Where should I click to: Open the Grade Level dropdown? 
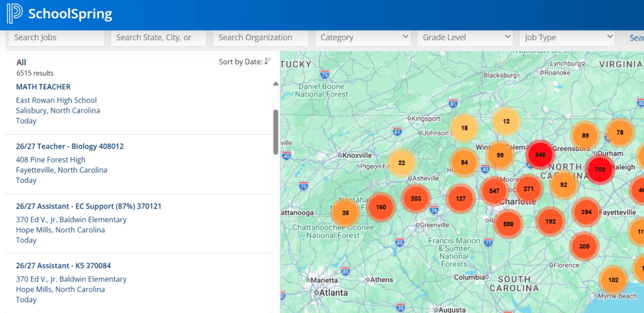tap(465, 38)
